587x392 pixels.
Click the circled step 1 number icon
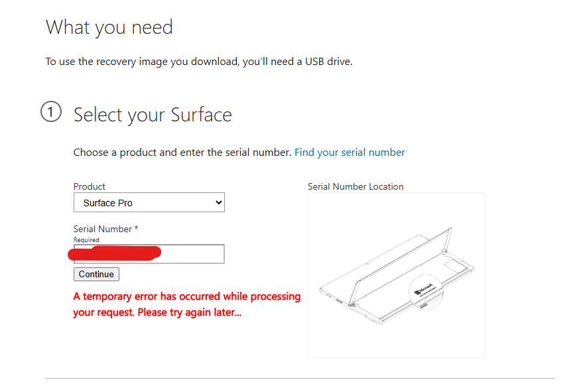pos(51,111)
